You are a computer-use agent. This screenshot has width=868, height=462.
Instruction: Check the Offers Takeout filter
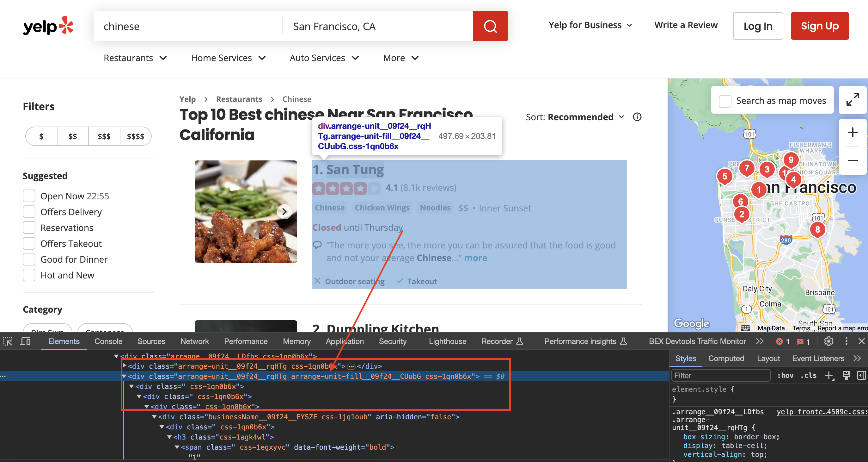29,243
